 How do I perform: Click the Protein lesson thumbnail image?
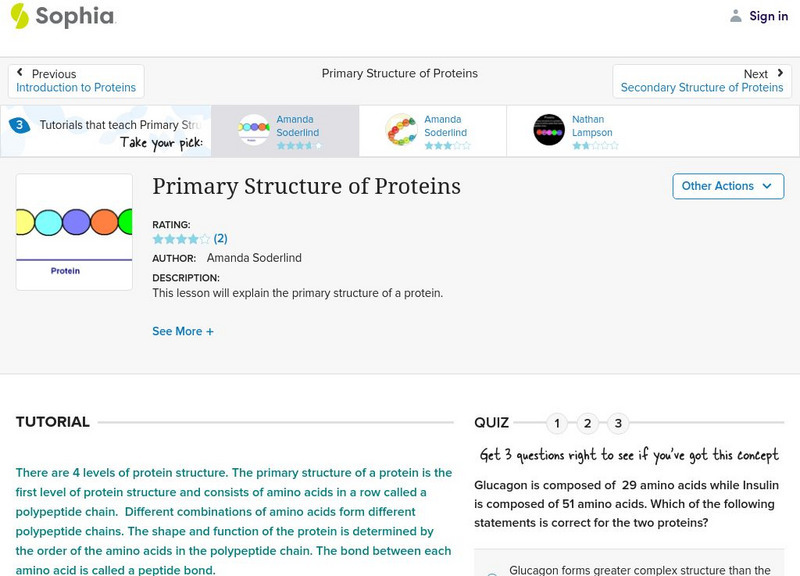point(74,232)
